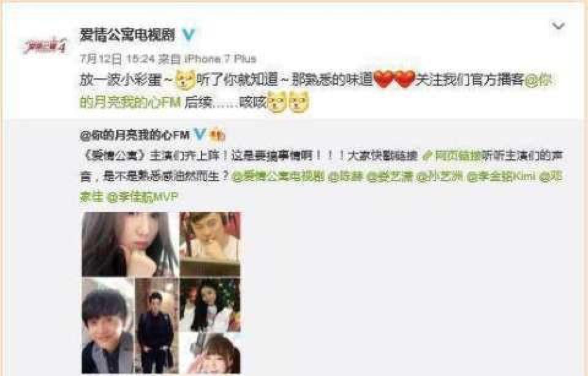Click the verified badge beside 你的月亮我的心FM
The image size is (588, 376).
coord(200,134)
